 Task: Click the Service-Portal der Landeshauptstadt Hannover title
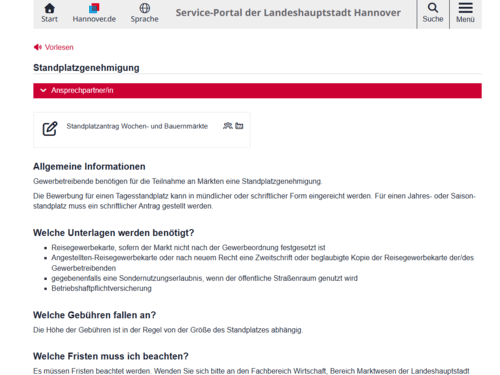tap(288, 13)
